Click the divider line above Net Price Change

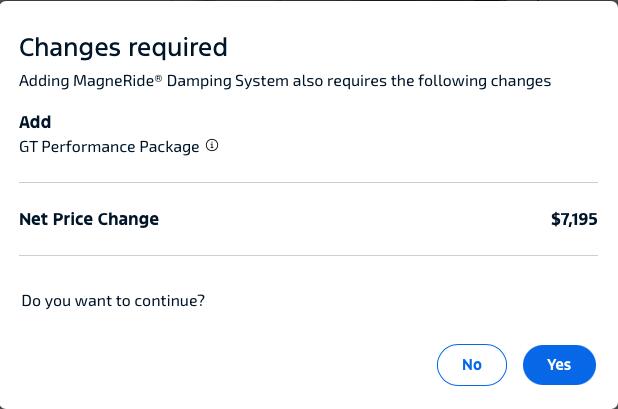pyautogui.click(x=308, y=182)
